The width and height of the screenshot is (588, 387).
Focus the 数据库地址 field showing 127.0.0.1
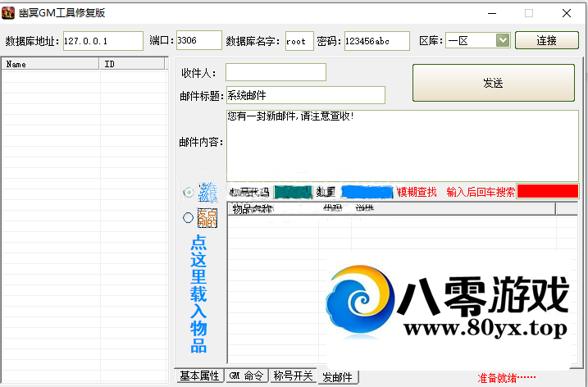(103, 41)
